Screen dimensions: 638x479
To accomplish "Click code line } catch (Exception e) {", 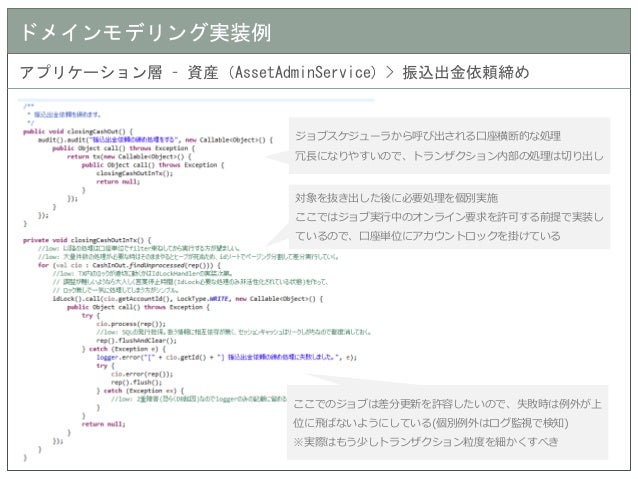I will 124,349.
